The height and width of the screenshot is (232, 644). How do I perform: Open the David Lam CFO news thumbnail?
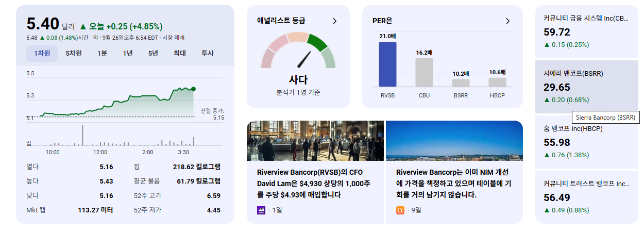click(x=315, y=141)
